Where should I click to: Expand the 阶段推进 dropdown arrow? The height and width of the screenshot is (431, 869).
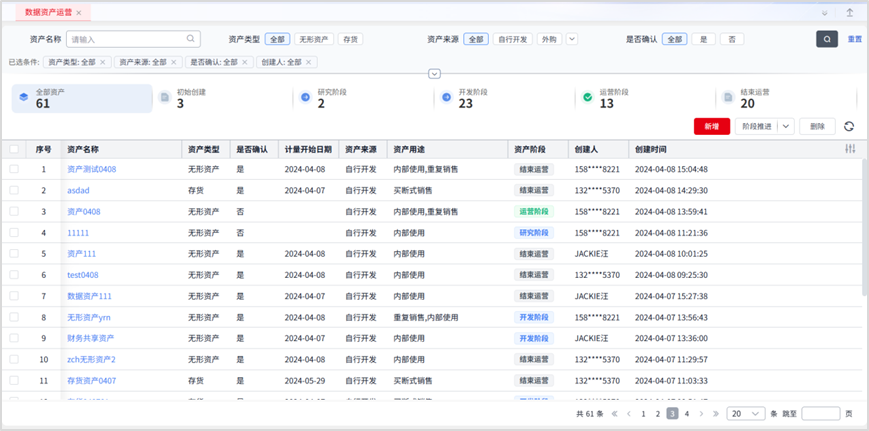coord(785,127)
